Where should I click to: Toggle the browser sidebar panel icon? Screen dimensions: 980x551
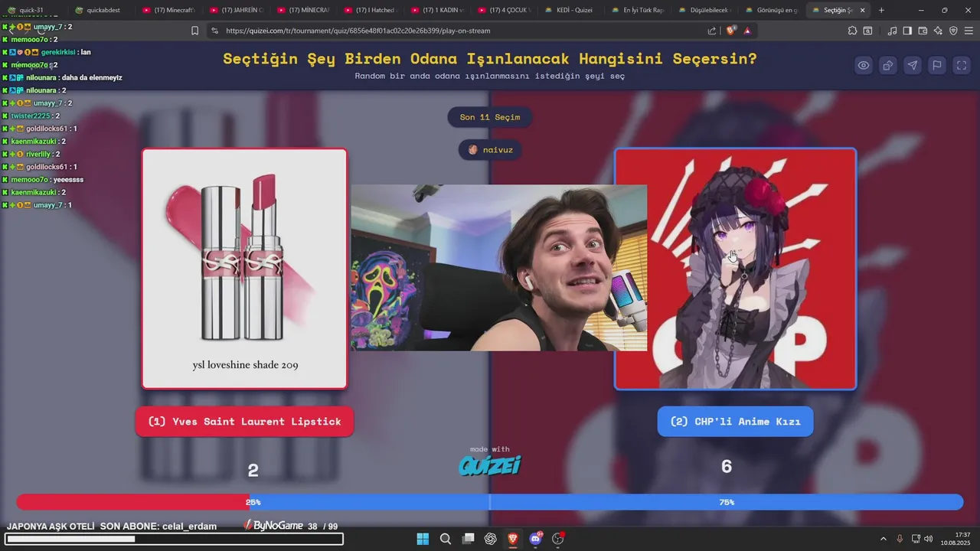pos(907,31)
